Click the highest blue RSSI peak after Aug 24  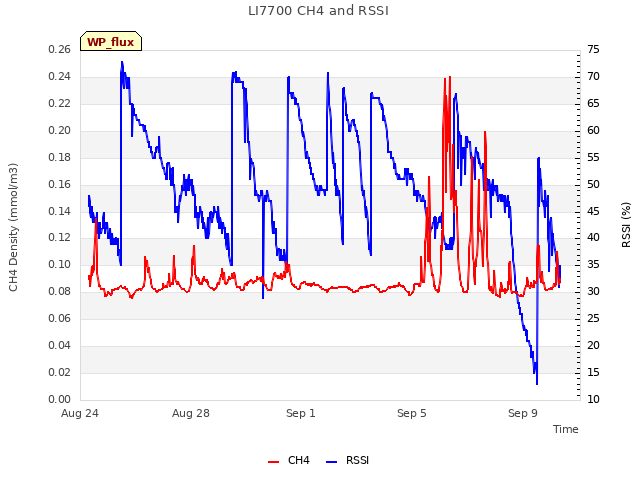(122, 62)
